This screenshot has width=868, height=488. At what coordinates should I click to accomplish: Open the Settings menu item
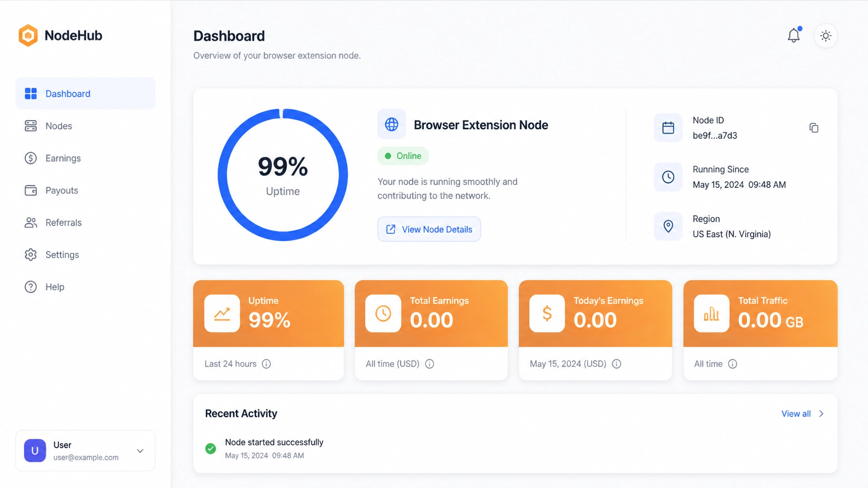click(85, 255)
